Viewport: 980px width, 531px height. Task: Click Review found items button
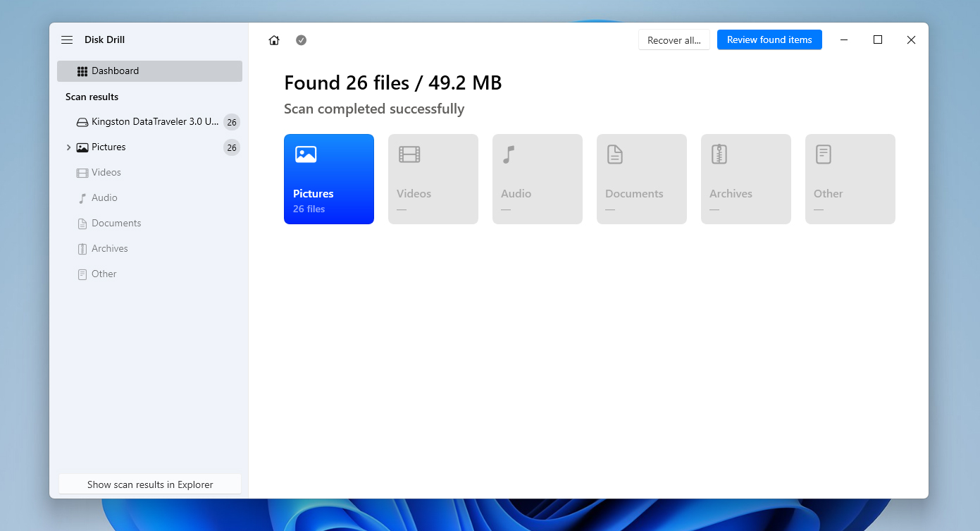[x=769, y=39]
